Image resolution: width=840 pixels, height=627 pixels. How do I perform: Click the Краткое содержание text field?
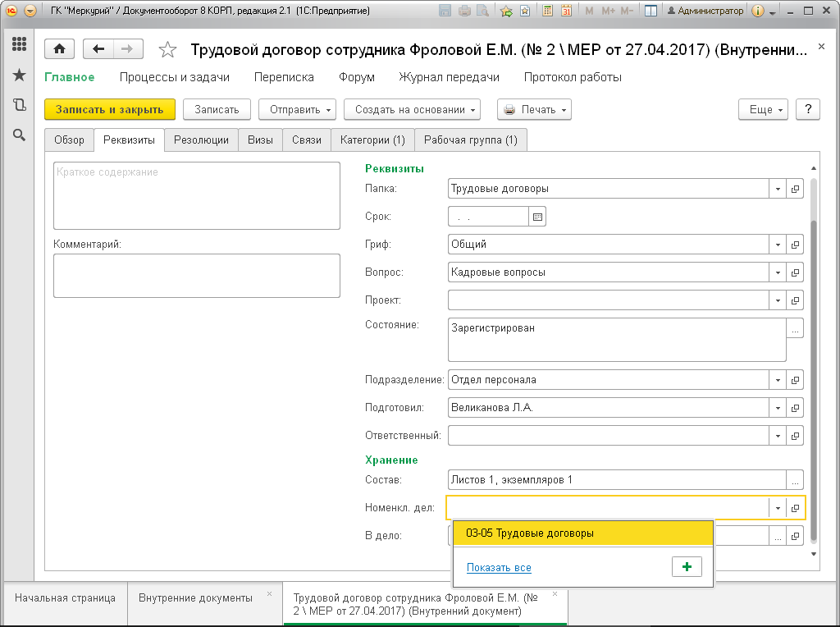pos(197,195)
